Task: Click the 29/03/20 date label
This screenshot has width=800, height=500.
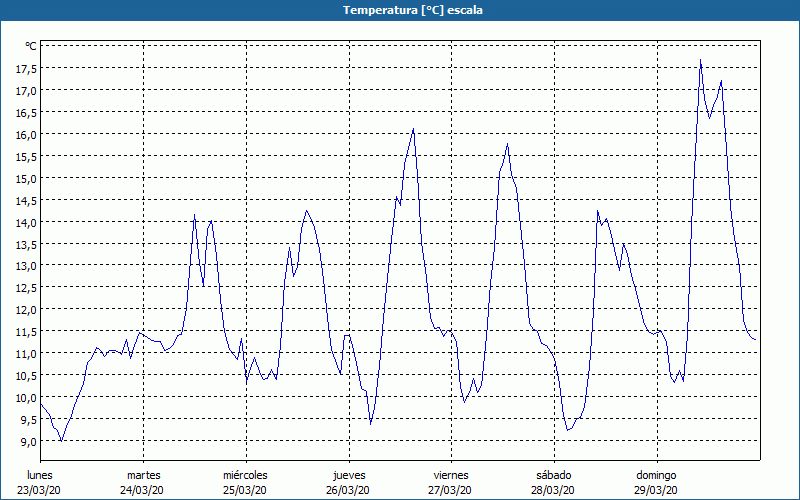Action: [x=656, y=490]
